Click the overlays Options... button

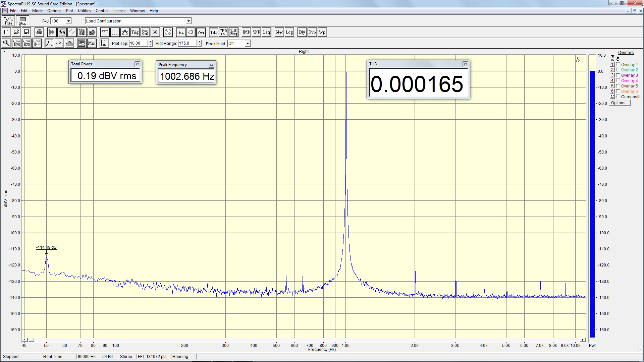point(620,103)
